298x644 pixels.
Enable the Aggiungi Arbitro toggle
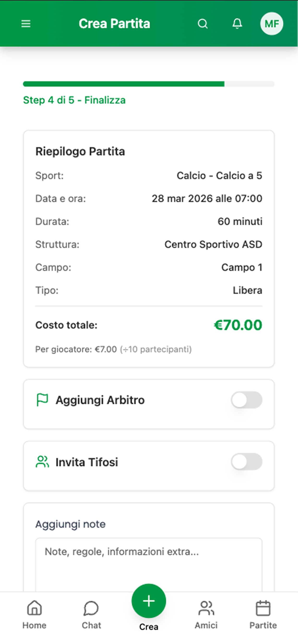247,400
